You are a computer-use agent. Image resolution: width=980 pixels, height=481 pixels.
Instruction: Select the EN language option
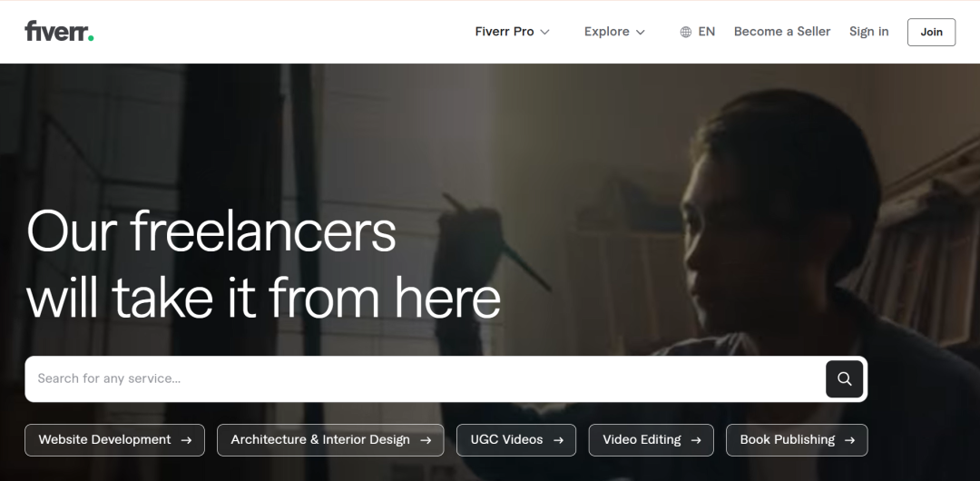698,31
